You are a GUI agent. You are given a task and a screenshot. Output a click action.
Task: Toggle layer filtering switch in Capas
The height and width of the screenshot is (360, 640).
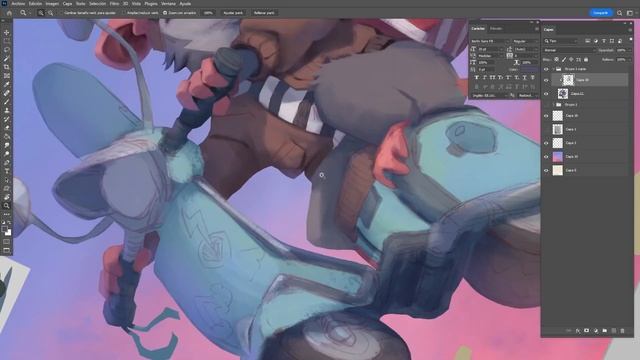(630, 39)
